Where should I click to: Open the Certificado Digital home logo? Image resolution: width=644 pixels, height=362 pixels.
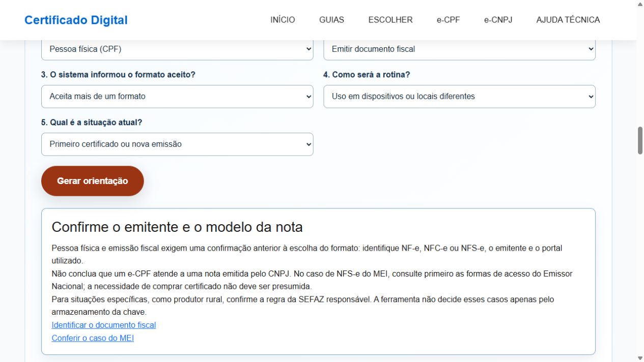click(x=76, y=20)
